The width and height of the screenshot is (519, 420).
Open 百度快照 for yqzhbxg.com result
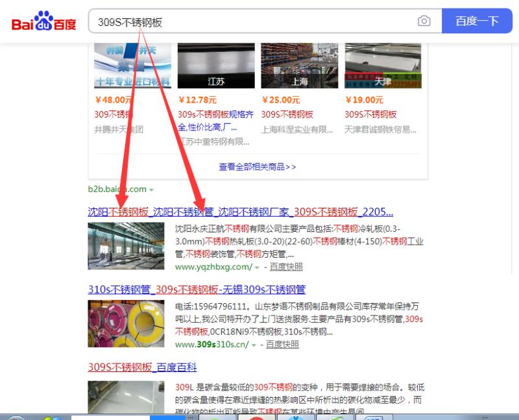pos(286,267)
